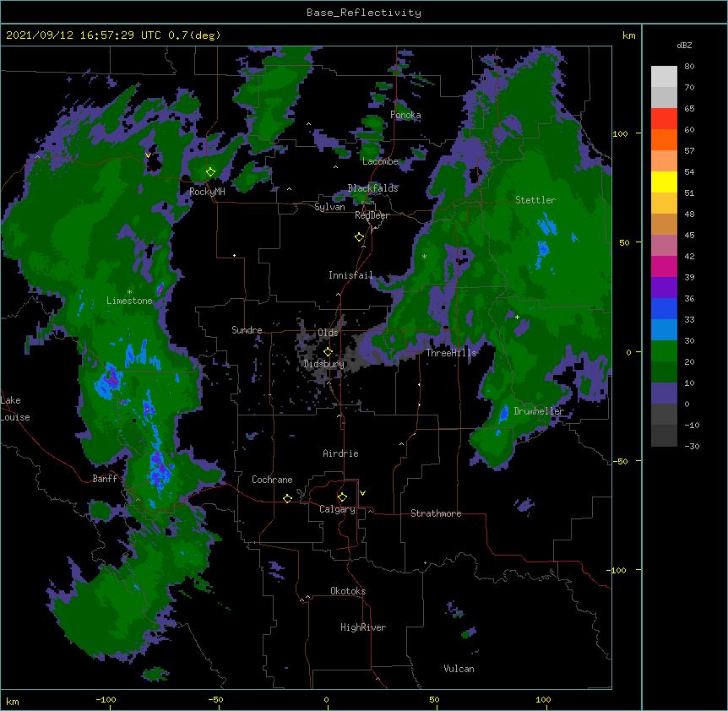Image resolution: width=728 pixels, height=711 pixels.
Task: Click the HighRiver city label
Action: [x=363, y=627]
